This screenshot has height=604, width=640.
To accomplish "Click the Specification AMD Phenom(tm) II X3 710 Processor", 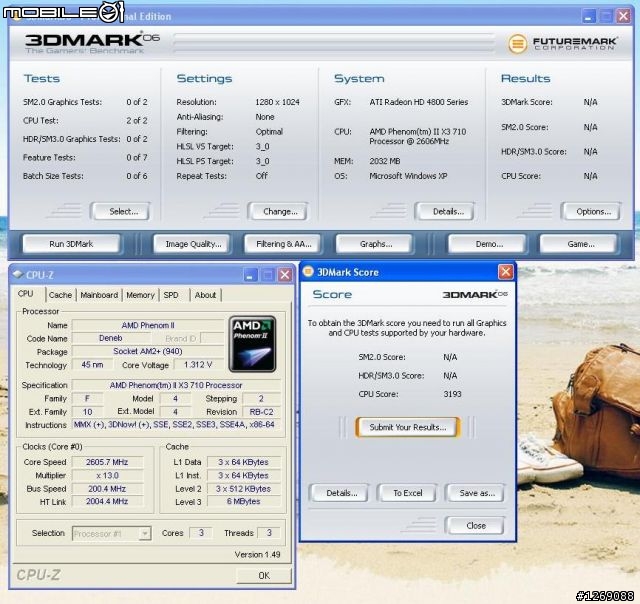I will point(176,385).
